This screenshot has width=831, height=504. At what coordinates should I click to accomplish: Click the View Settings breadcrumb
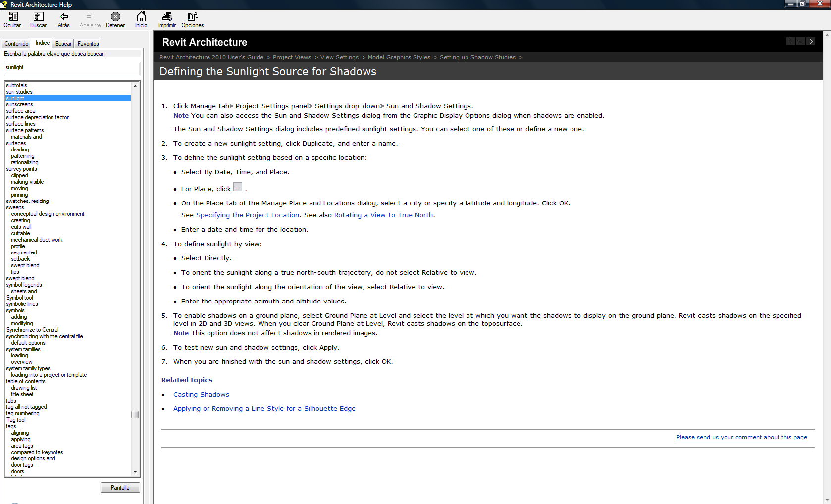(339, 57)
